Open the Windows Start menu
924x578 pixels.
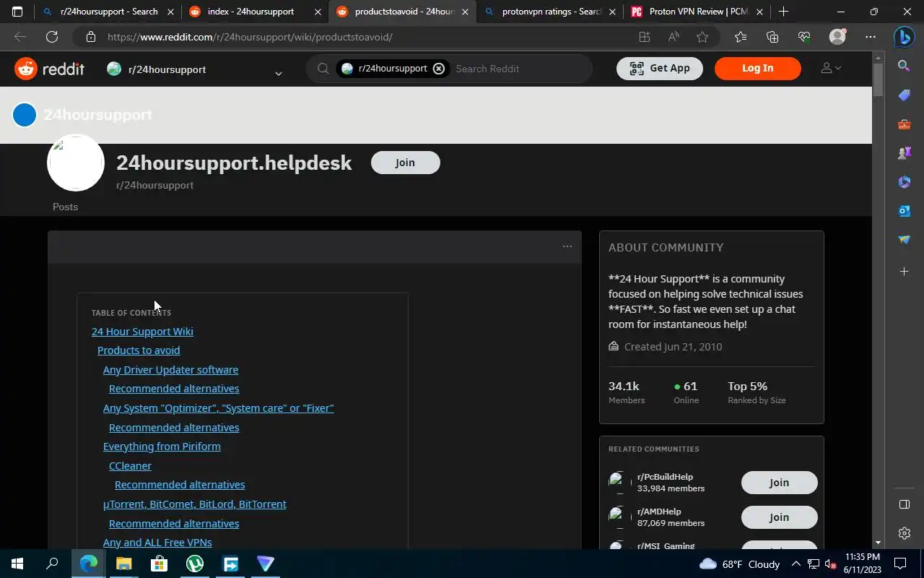tap(17, 564)
